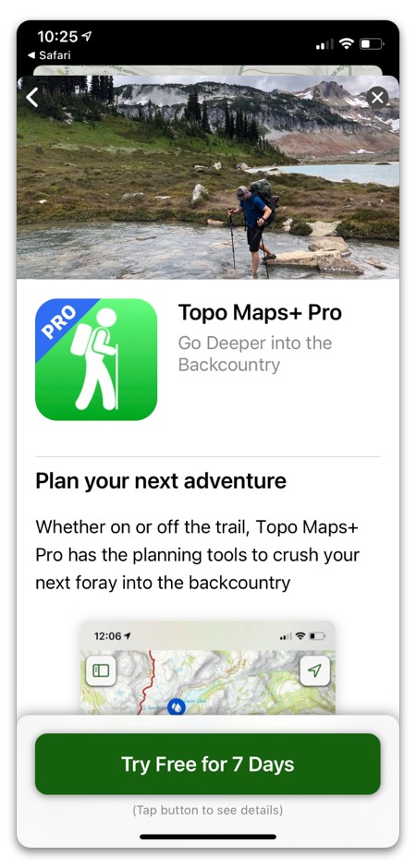Tap the cellular signal bars icon
The image size is (416, 868).
325,44
